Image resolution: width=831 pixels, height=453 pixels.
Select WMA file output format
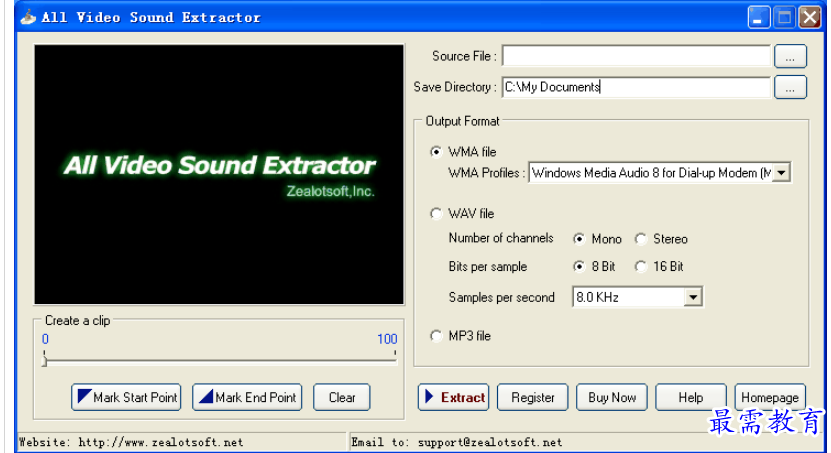point(436,152)
